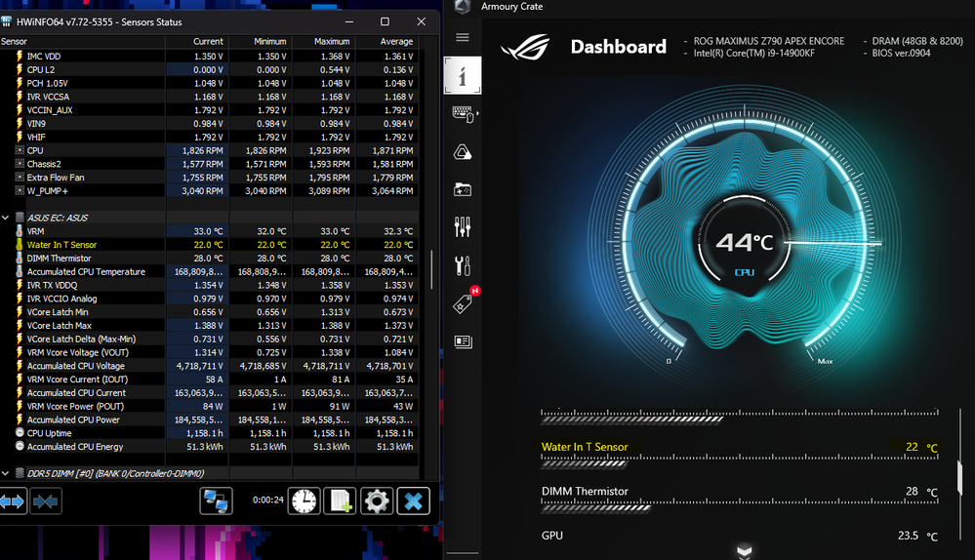Click the Maximum column header
The height and width of the screenshot is (560, 975).
coord(324,42)
